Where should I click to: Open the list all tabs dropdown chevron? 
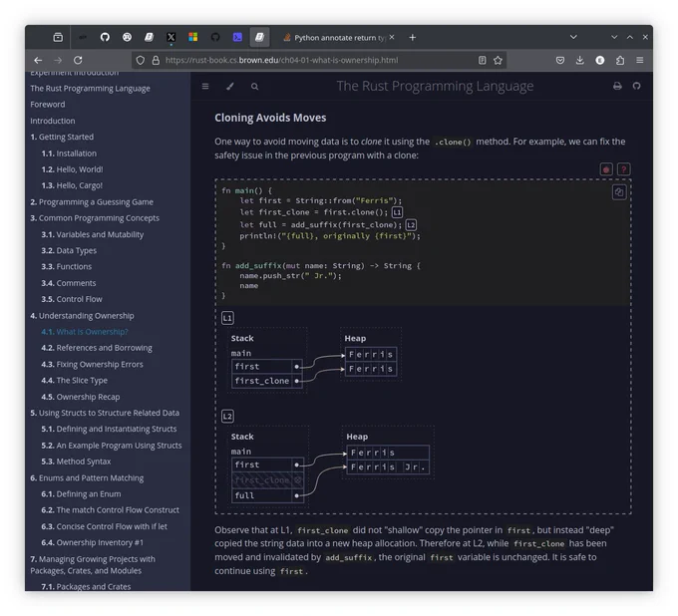(573, 37)
